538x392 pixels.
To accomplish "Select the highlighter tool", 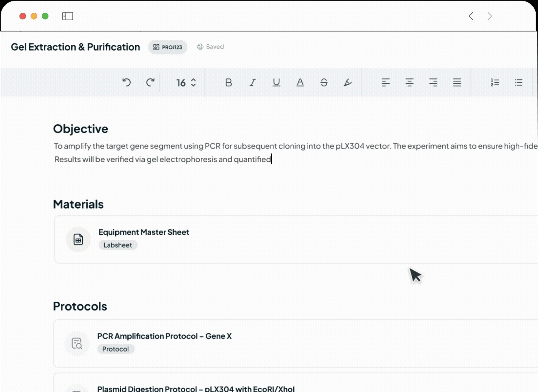I will pos(348,82).
